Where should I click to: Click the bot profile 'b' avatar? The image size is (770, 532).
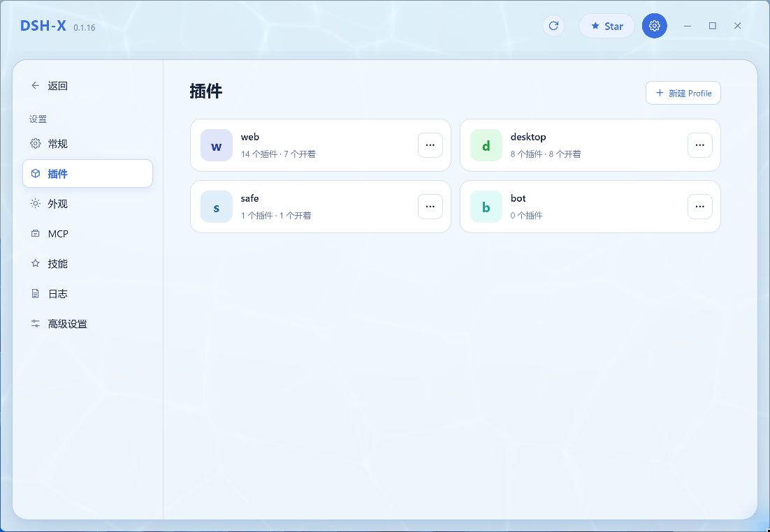pyautogui.click(x=486, y=207)
